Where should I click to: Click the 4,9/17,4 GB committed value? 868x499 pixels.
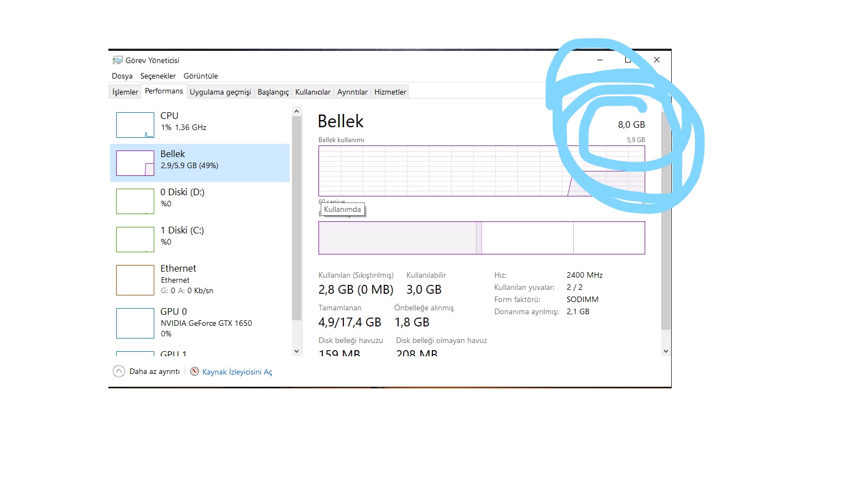(349, 322)
